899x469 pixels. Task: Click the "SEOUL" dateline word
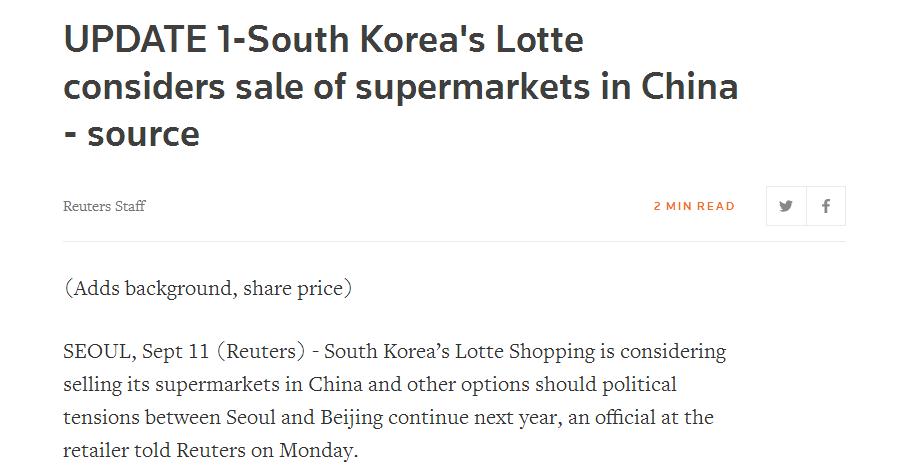pyautogui.click(x=97, y=351)
